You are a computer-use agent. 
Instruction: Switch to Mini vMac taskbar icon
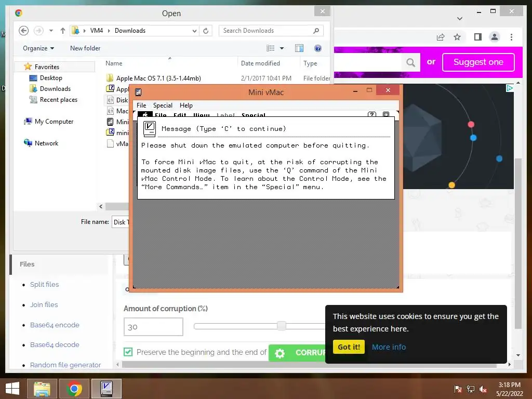[106, 389]
